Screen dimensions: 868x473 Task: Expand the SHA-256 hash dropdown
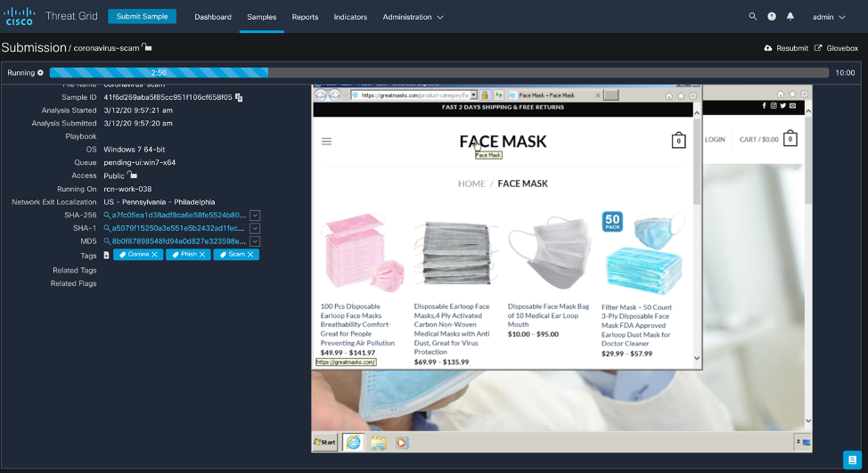pos(255,215)
